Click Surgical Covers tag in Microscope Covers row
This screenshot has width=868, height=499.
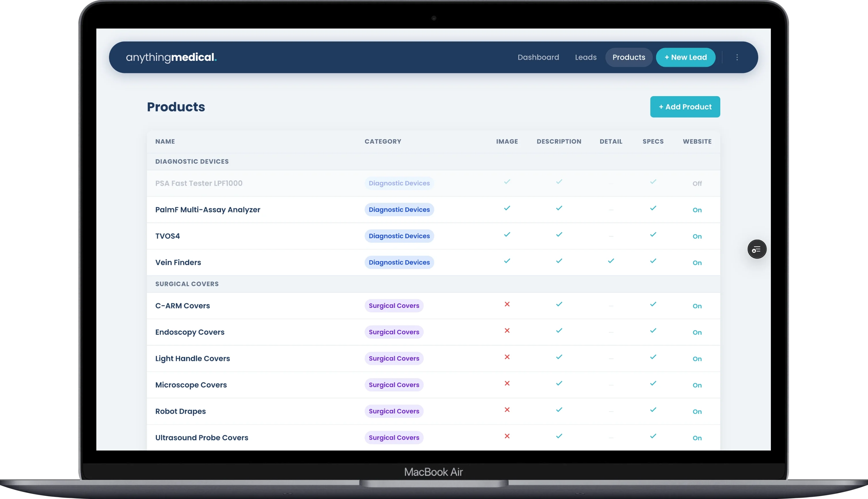(394, 384)
